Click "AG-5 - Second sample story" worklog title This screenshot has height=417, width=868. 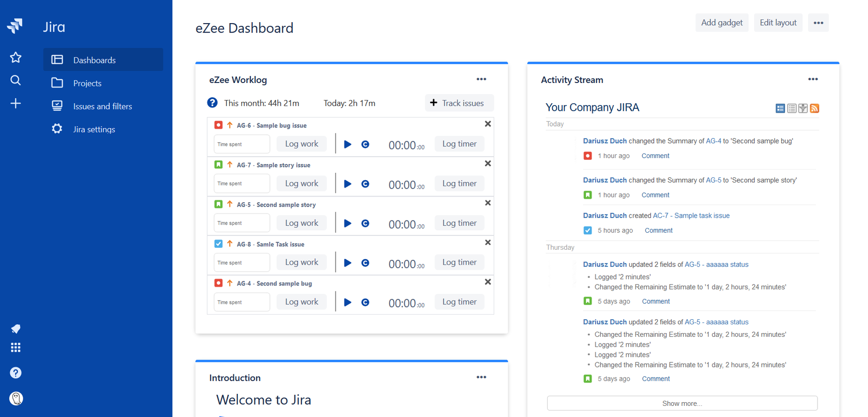(x=276, y=205)
